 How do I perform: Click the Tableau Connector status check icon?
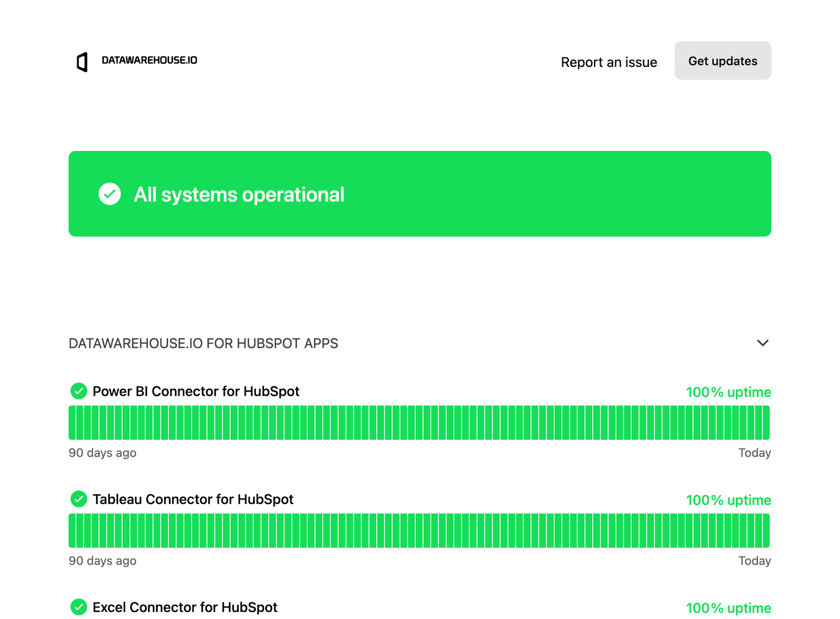click(x=79, y=499)
